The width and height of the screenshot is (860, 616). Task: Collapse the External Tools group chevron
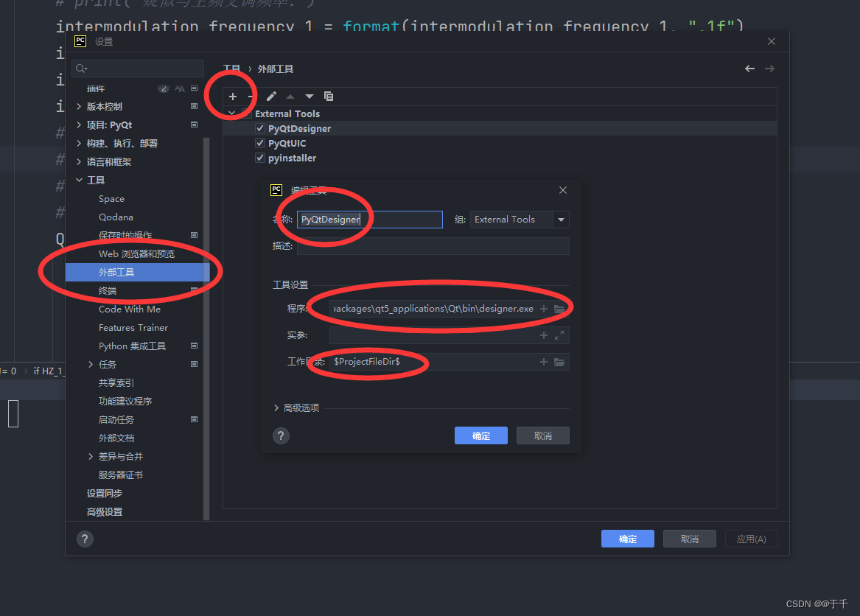[x=231, y=113]
